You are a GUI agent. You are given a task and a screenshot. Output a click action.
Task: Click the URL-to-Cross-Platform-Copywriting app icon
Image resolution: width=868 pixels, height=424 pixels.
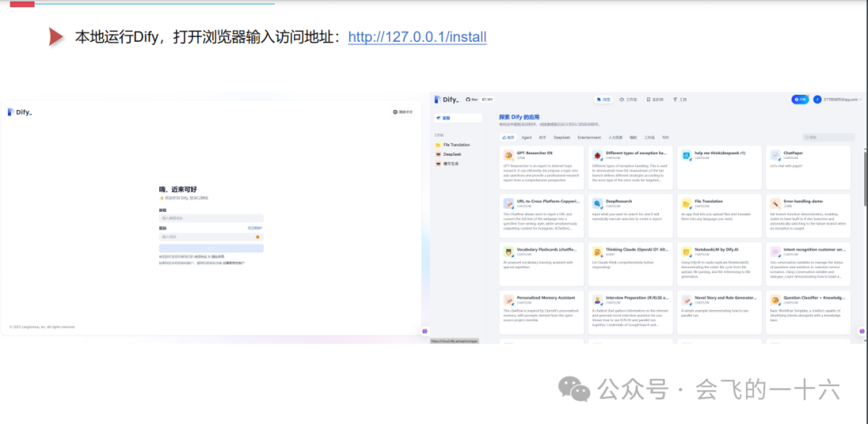click(508, 203)
